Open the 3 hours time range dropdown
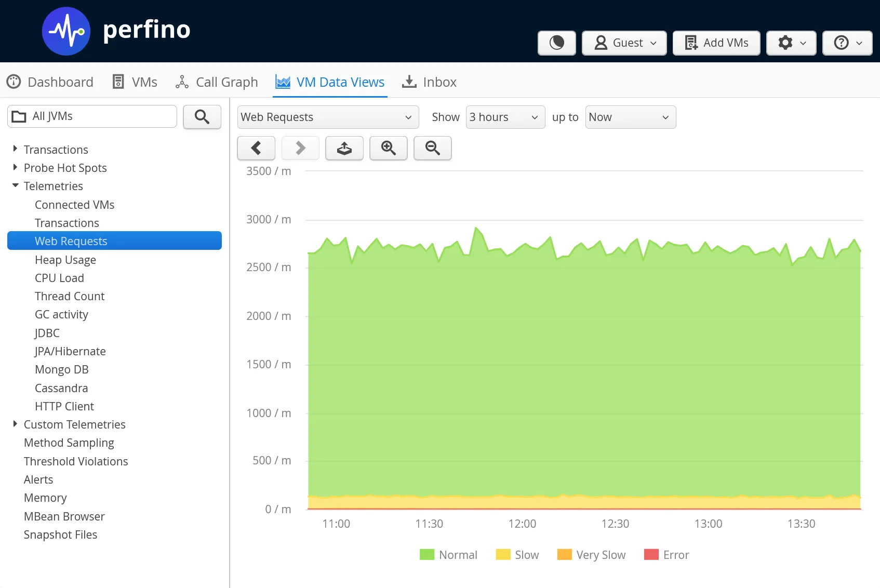 [x=505, y=117]
